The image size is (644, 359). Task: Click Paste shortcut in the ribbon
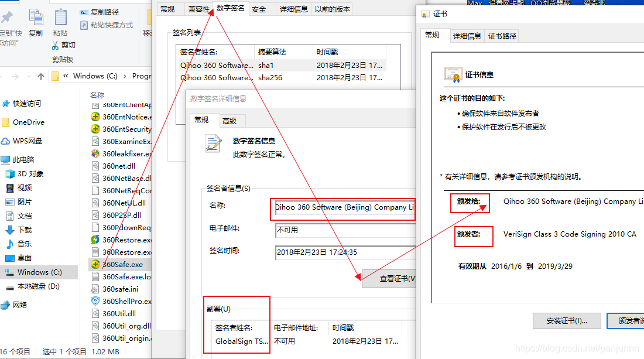click(x=107, y=25)
